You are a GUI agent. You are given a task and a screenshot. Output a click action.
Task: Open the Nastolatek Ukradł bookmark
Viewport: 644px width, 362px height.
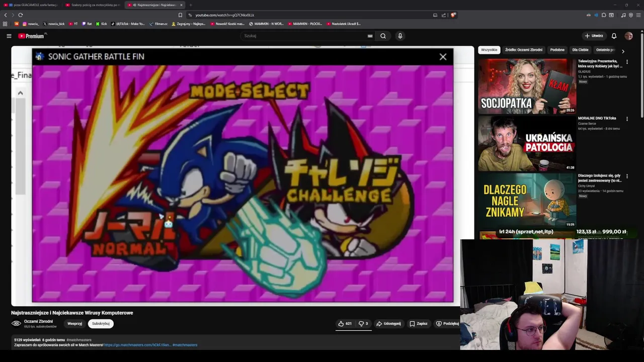pos(344,24)
